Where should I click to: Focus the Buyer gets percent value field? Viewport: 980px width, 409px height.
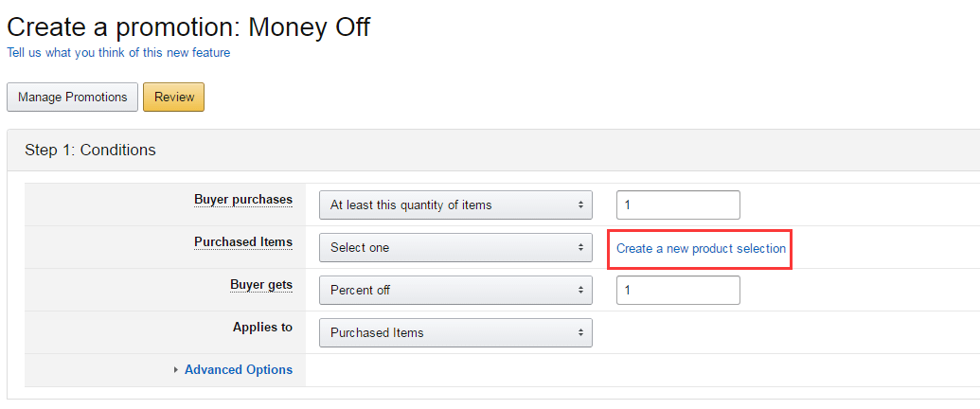pyautogui.click(x=678, y=291)
